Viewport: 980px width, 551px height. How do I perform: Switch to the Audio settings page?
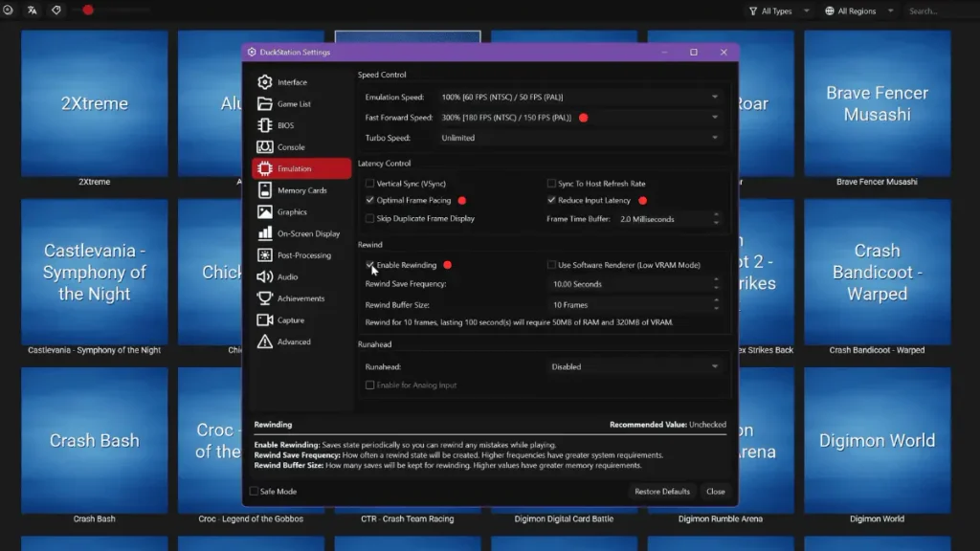tap(301, 276)
